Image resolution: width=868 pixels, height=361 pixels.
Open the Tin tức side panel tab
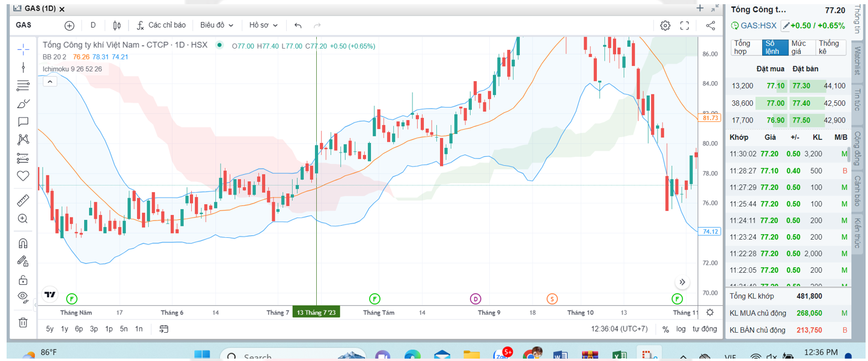point(858,99)
